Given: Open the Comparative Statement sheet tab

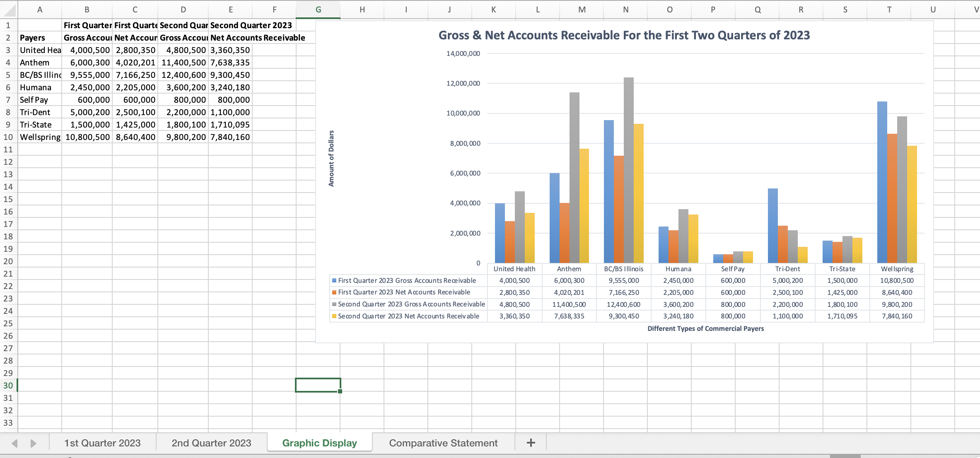Looking at the screenshot, I should pyautogui.click(x=442, y=443).
